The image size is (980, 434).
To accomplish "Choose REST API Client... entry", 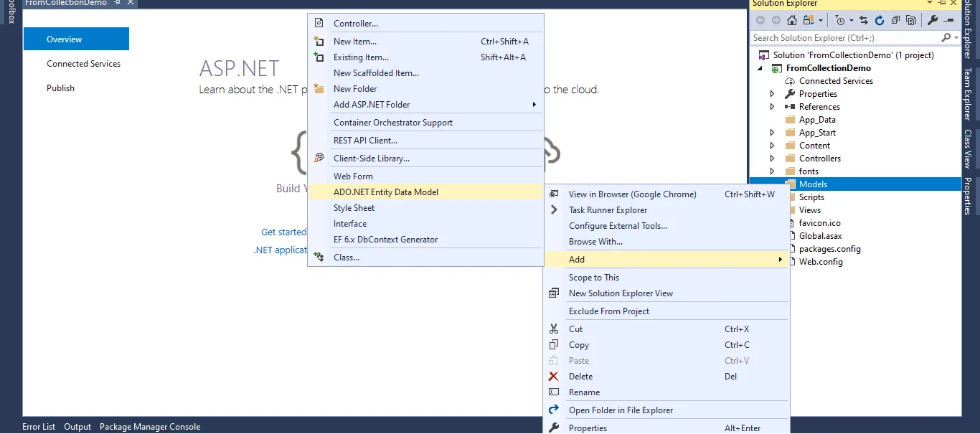I will tap(425, 141).
